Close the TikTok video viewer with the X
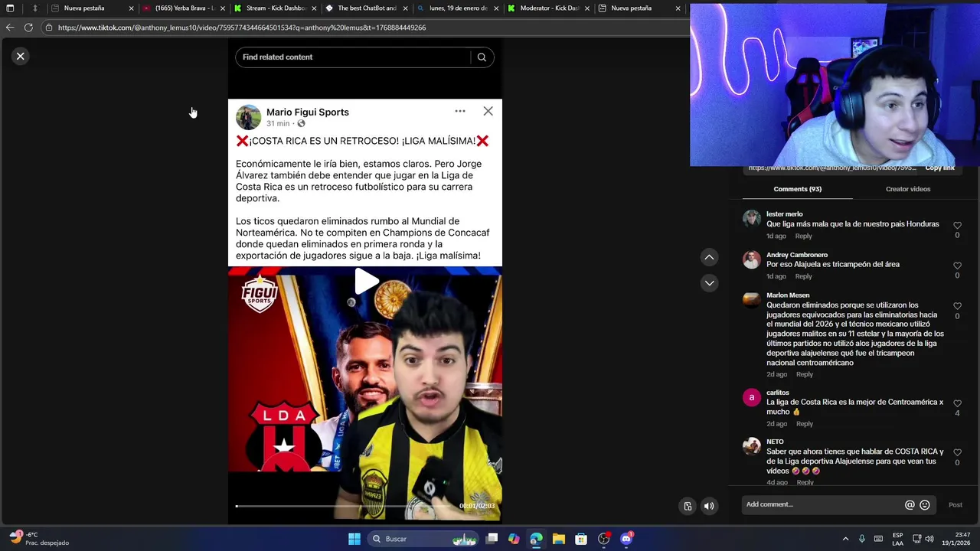Screen dimensions: 980x551 (21, 57)
